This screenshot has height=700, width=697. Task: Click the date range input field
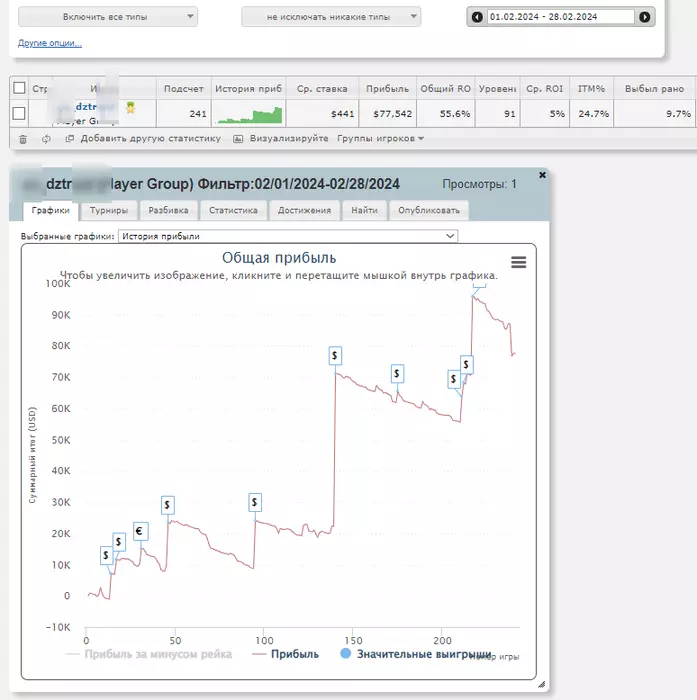tap(560, 17)
